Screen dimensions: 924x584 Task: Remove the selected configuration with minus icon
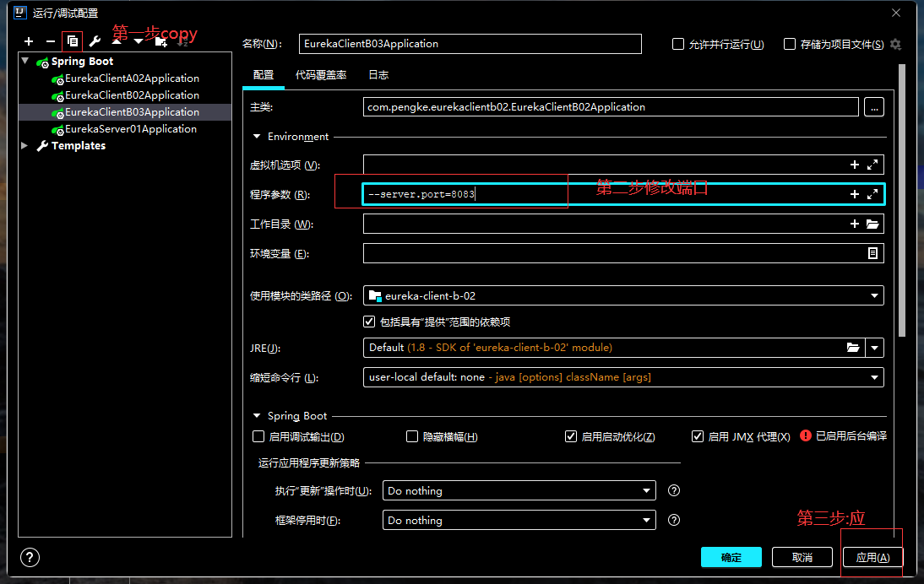(51, 42)
